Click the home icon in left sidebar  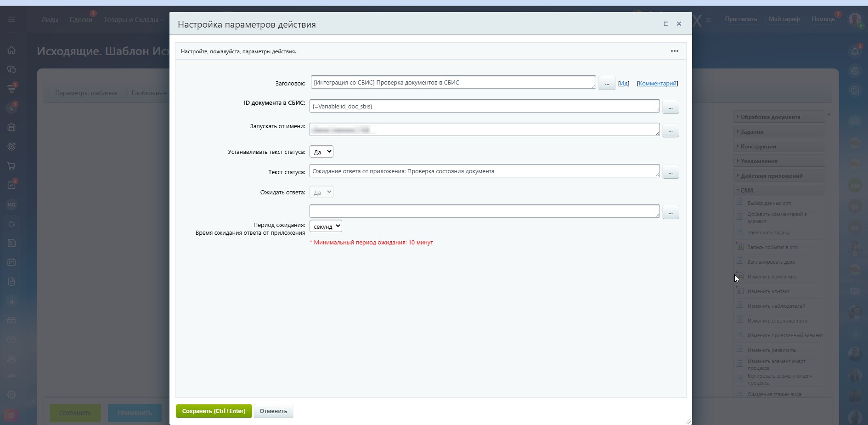(11, 50)
